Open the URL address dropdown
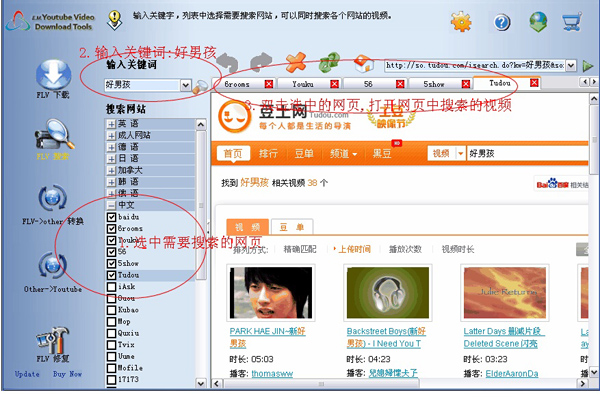600x410 pixels. click(x=571, y=65)
